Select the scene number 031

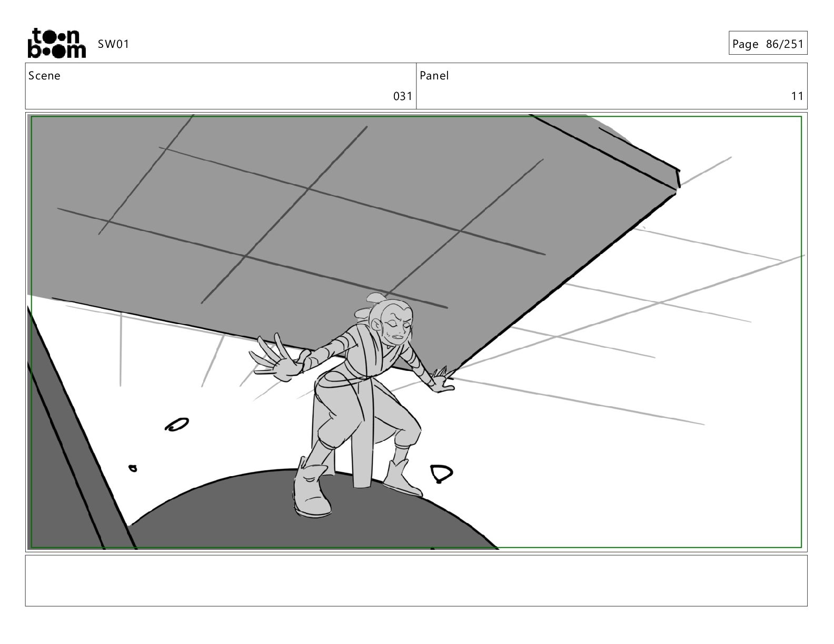click(403, 96)
